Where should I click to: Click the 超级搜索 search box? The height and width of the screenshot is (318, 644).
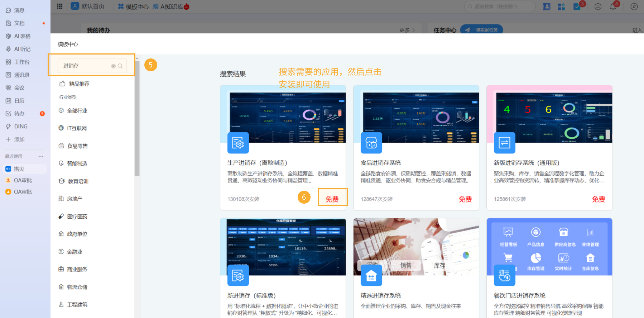point(500,6)
